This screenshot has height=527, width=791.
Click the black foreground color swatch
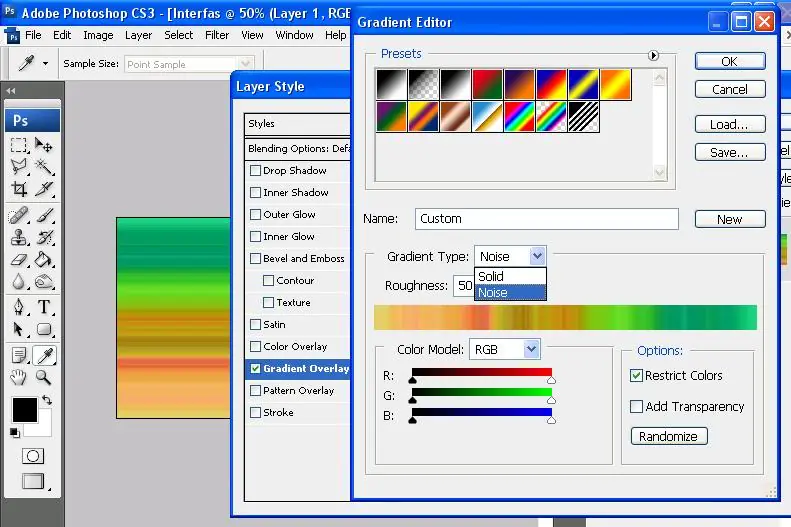[x=23, y=409]
